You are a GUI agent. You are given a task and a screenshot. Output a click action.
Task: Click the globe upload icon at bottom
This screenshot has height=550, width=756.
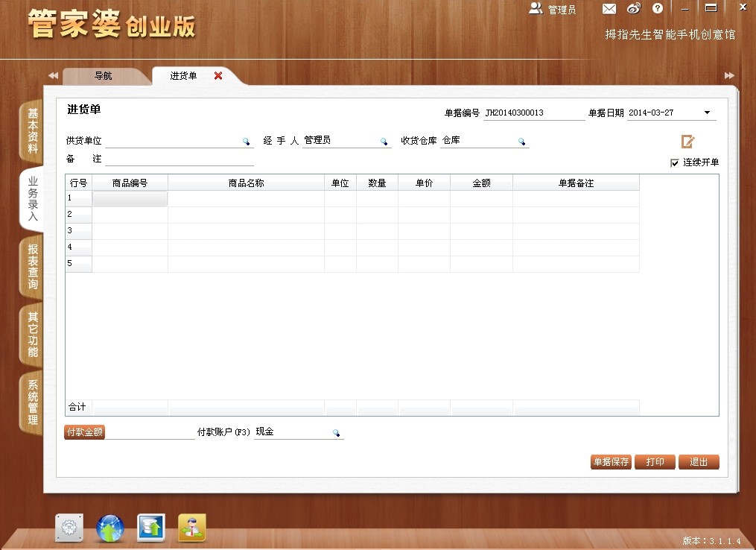110,528
